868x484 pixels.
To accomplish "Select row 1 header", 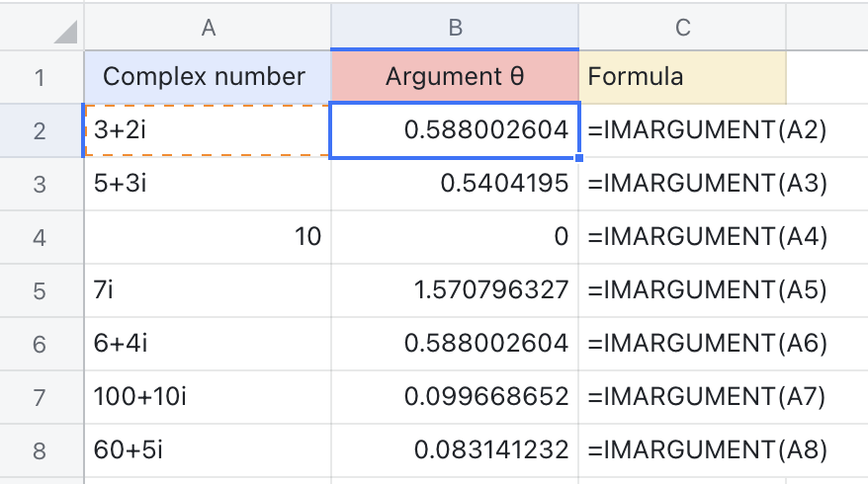I will click(x=40, y=77).
